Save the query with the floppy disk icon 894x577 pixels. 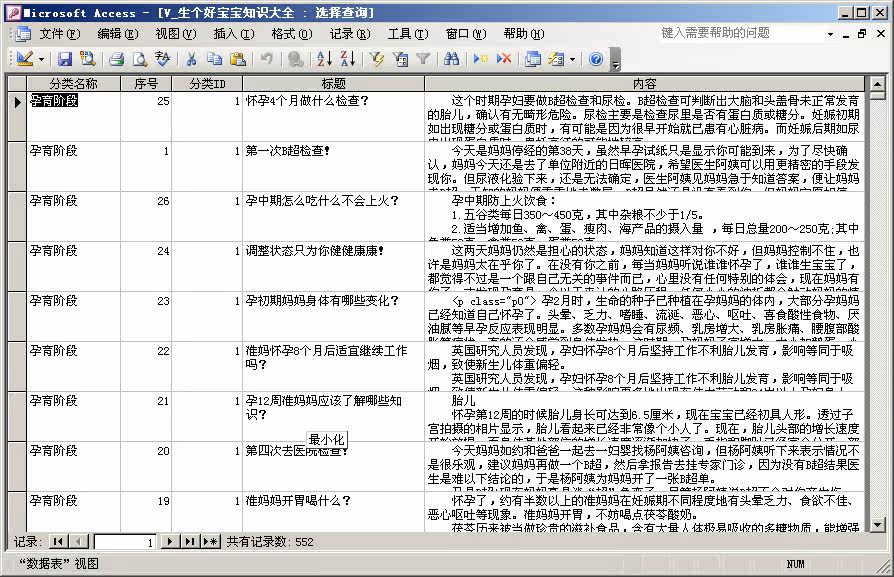[x=64, y=59]
